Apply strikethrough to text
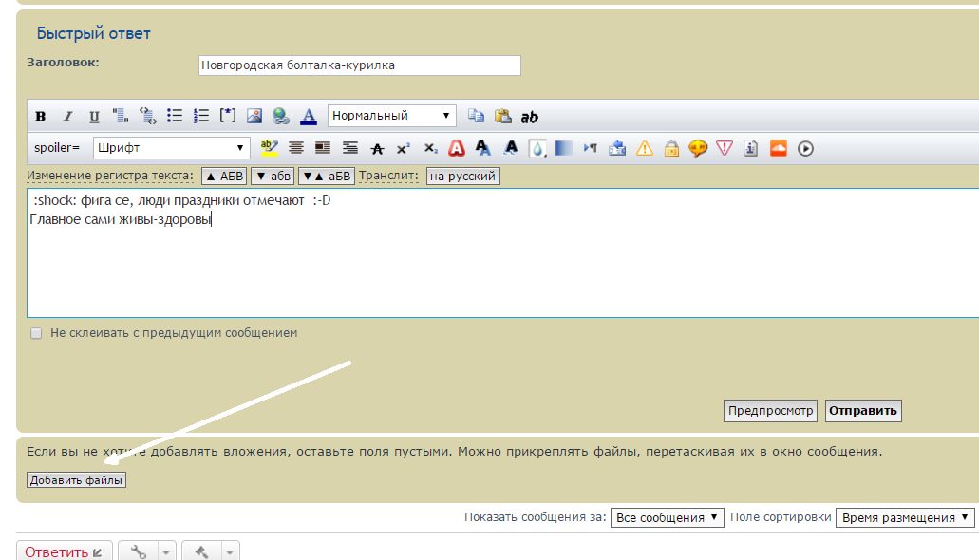979x560 pixels. (377, 148)
